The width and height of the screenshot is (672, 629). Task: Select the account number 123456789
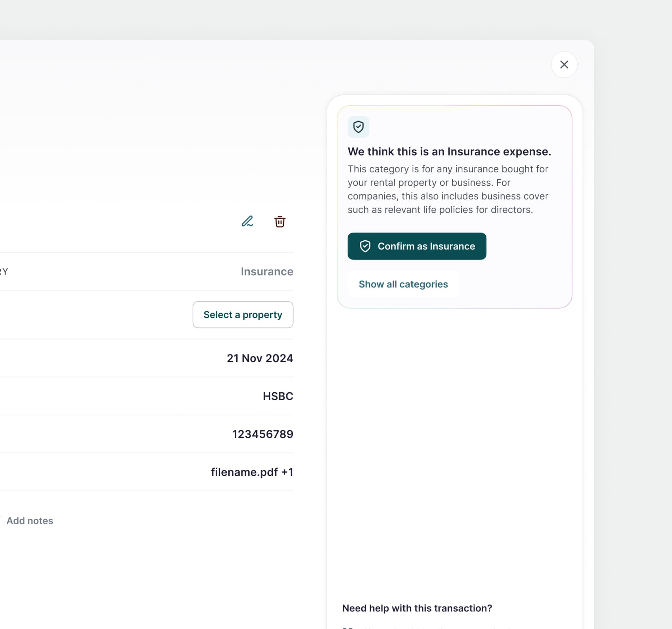coord(262,434)
